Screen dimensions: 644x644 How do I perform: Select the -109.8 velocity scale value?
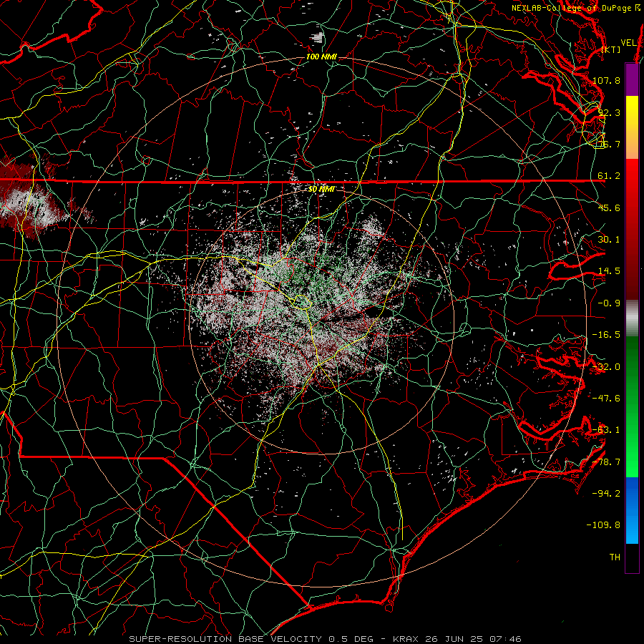pyautogui.click(x=604, y=525)
